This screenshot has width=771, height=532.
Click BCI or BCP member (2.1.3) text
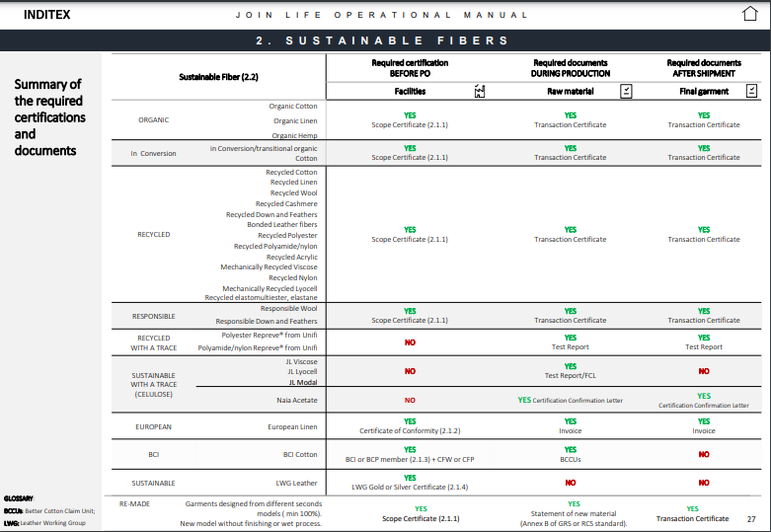click(x=410, y=459)
